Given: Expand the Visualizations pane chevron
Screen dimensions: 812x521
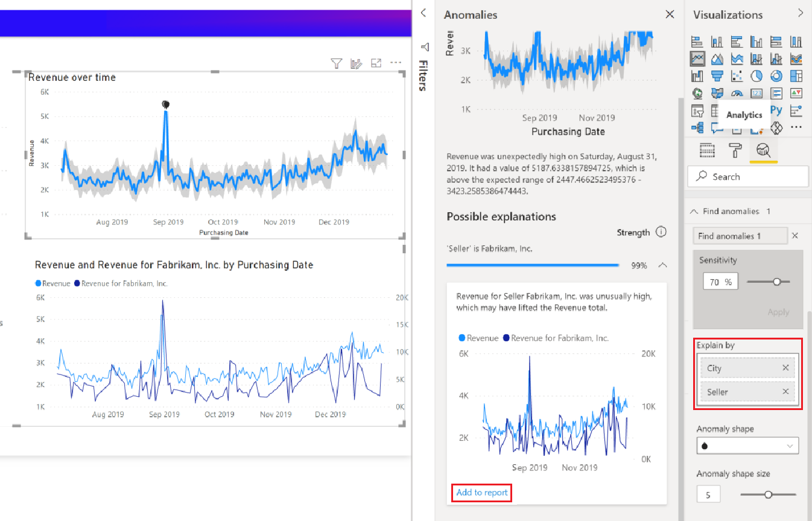Looking at the screenshot, I should 801,13.
